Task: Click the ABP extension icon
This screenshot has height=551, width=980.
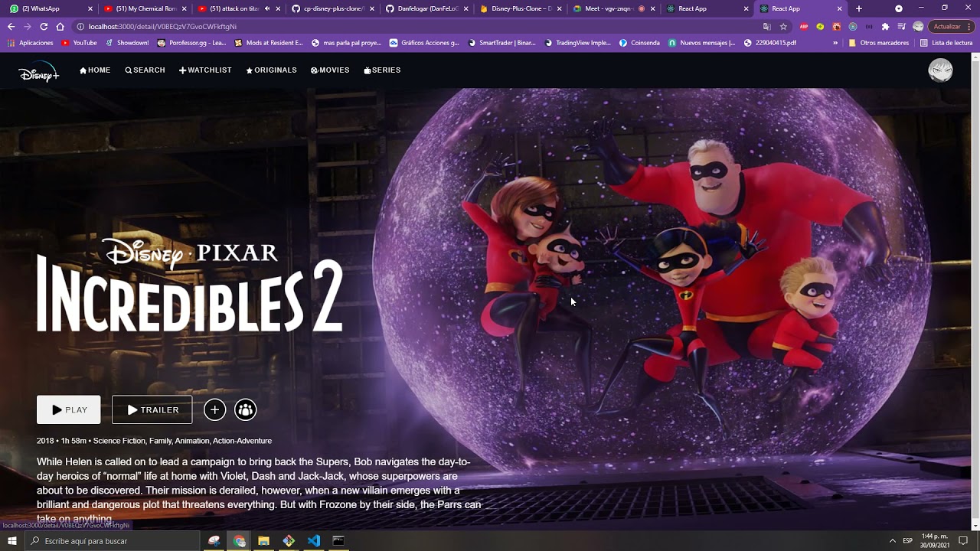Action: pos(804,26)
